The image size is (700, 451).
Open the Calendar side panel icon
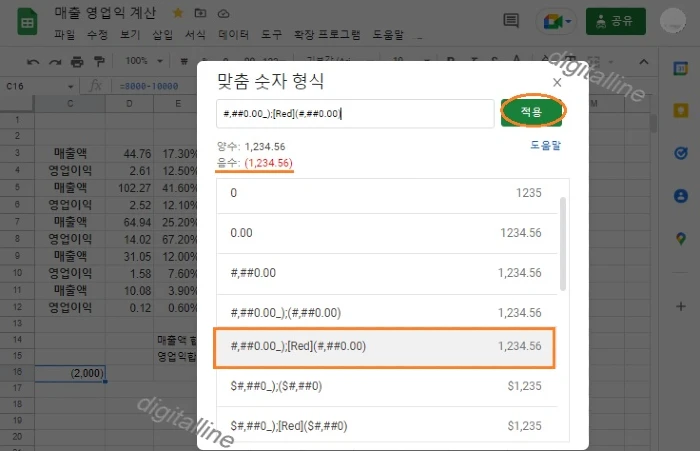coord(680,68)
